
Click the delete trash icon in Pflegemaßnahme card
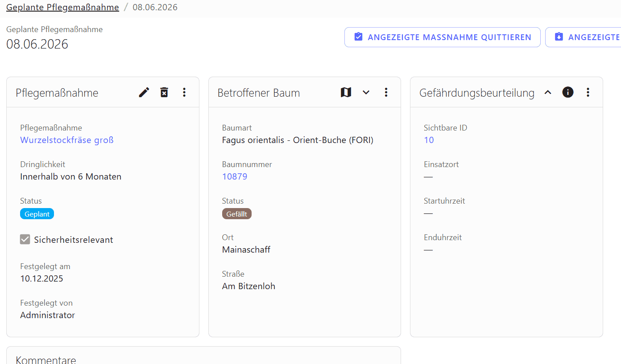tap(164, 92)
